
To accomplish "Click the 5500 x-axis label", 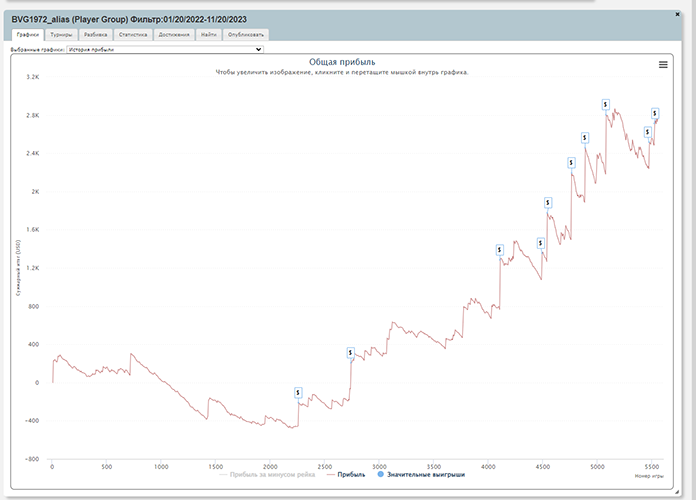I will coord(652,467).
